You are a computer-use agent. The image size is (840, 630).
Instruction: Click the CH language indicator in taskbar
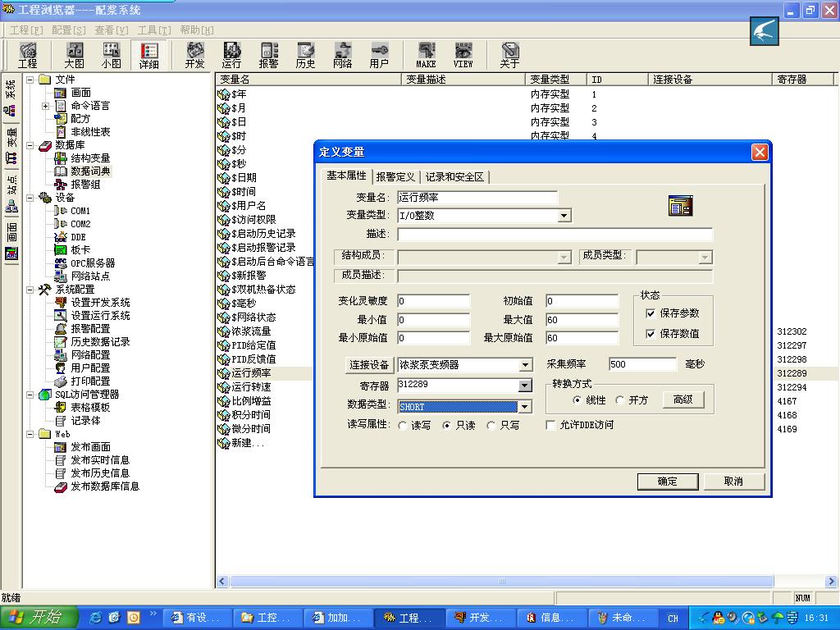point(673,619)
